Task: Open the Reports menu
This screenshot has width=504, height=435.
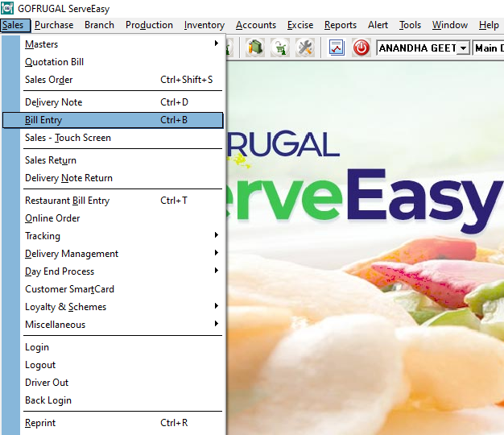Action: pyautogui.click(x=341, y=25)
